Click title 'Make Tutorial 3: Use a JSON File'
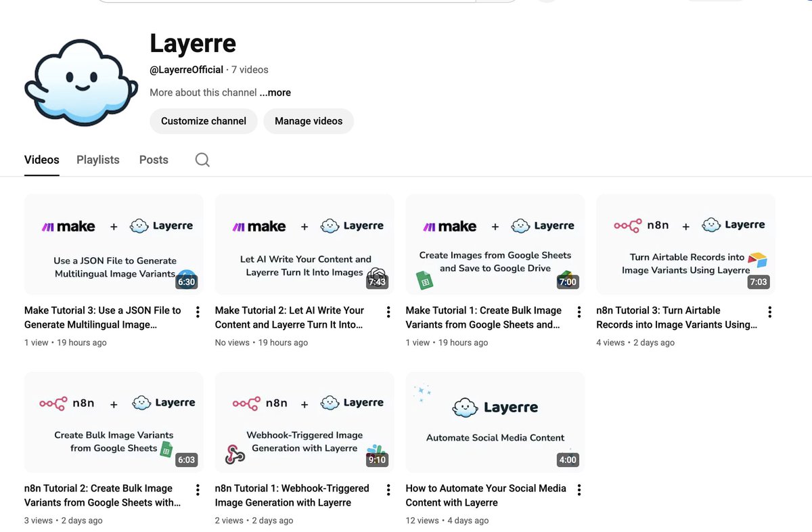 (x=103, y=317)
